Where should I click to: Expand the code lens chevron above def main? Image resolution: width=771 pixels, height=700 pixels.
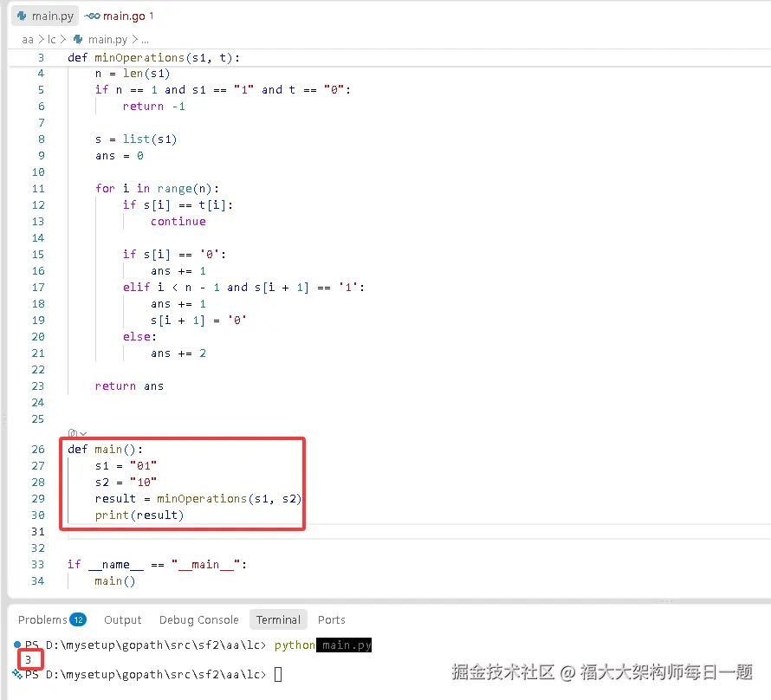click(x=83, y=433)
